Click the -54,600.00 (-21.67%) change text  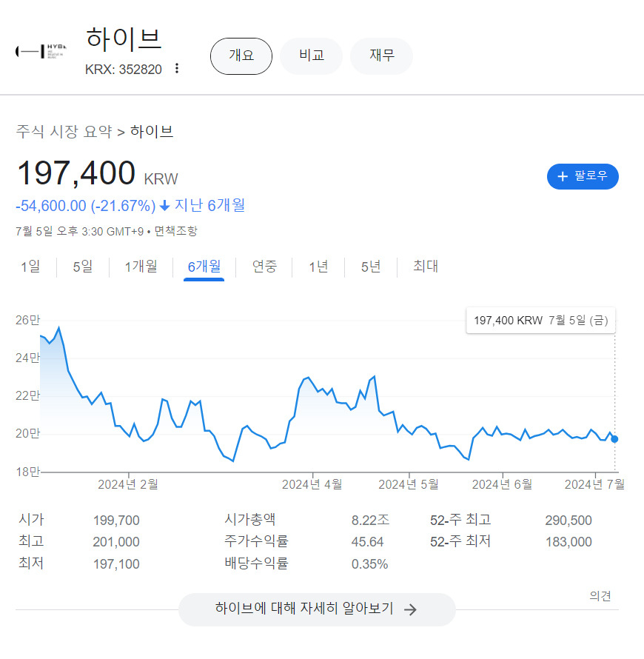pyautogui.click(x=86, y=206)
